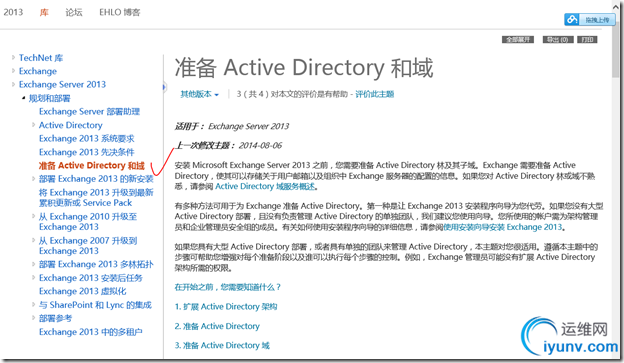Open 将 Exchange 2013 升级到最新累积更新 link
Image resolution: width=624 pixels, height=363 pixels.
96,197
